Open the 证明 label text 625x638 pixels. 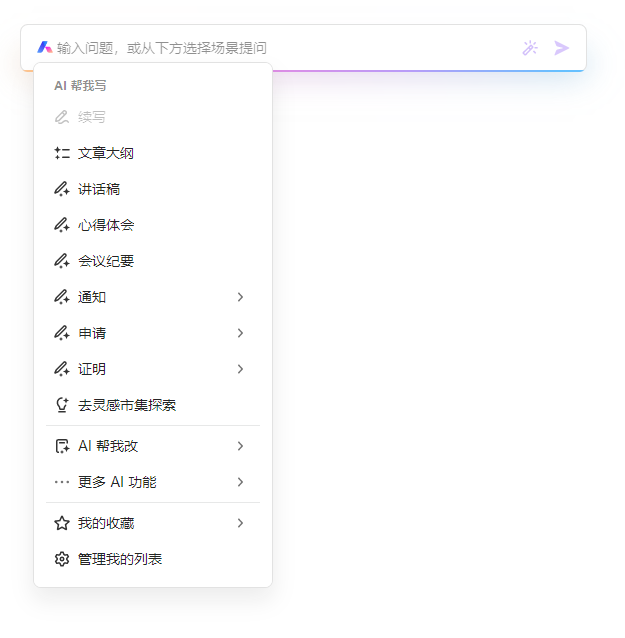click(x=92, y=369)
